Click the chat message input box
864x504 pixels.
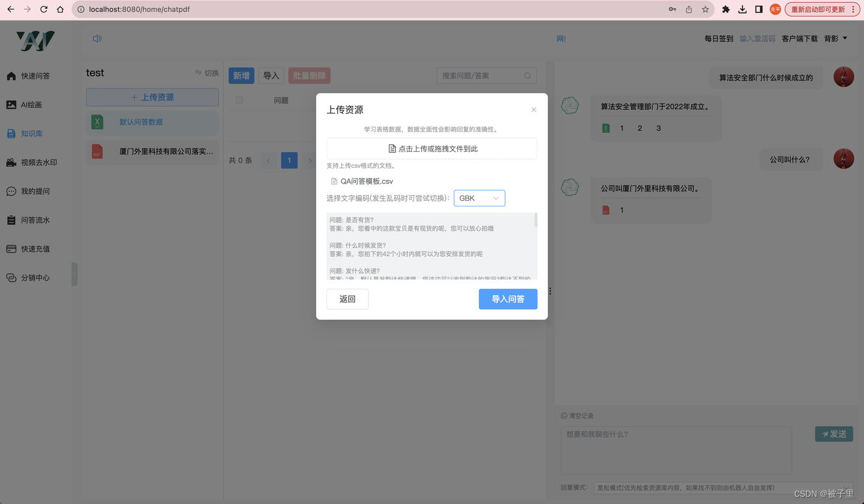676,451
